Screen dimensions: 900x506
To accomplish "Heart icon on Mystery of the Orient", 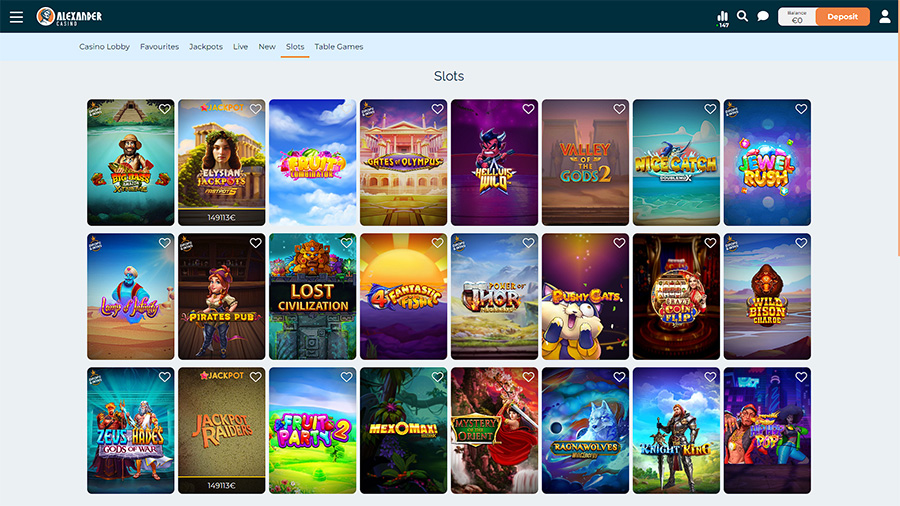I will (528, 377).
